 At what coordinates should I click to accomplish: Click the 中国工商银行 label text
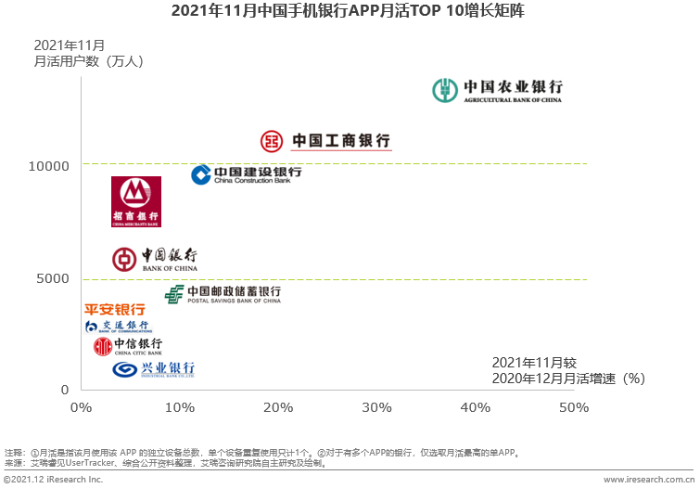coord(342,141)
